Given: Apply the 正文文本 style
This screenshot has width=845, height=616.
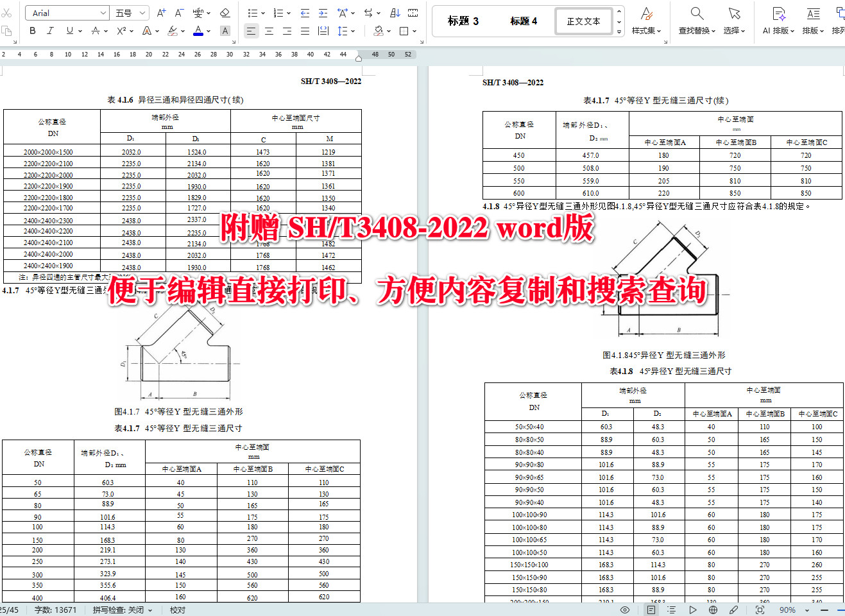Looking at the screenshot, I should pos(583,21).
